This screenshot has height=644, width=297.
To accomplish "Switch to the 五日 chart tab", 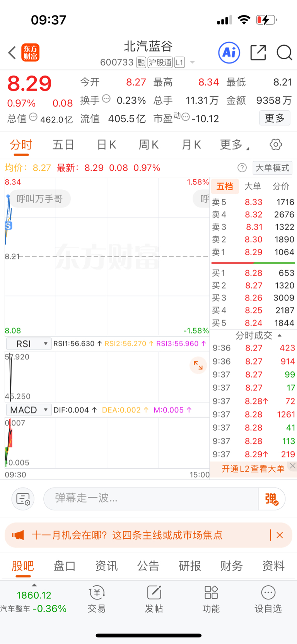I will pos(63,145).
